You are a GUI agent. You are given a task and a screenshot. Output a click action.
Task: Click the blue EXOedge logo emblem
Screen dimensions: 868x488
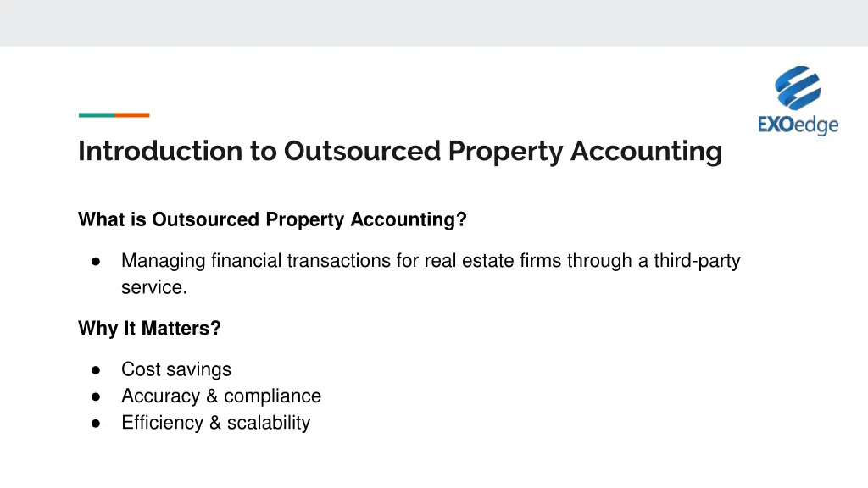pyautogui.click(x=798, y=89)
